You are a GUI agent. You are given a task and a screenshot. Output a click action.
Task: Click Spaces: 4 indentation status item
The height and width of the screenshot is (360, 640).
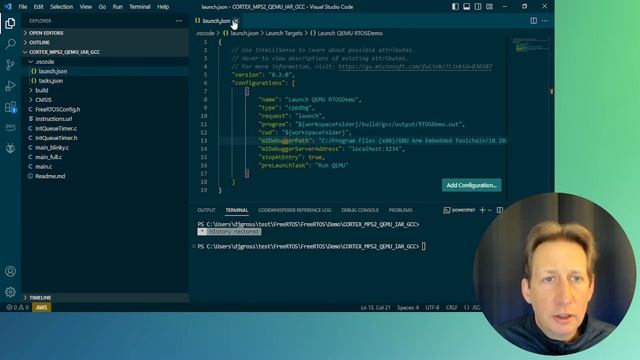pos(408,308)
